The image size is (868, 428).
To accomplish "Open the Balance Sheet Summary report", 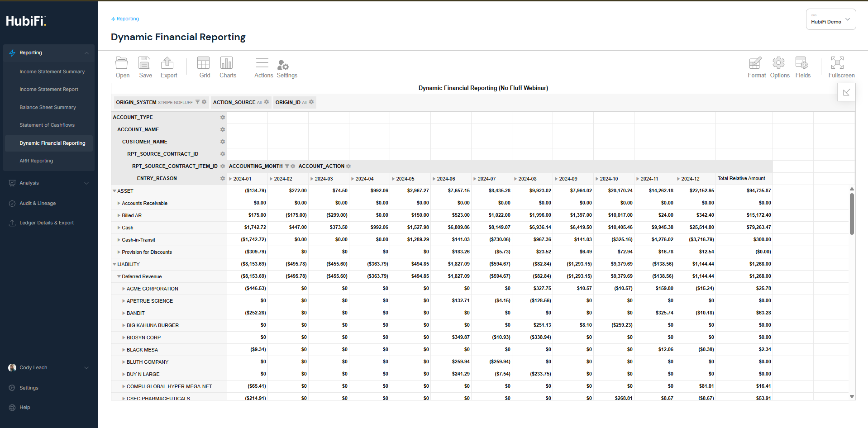I will (x=48, y=107).
